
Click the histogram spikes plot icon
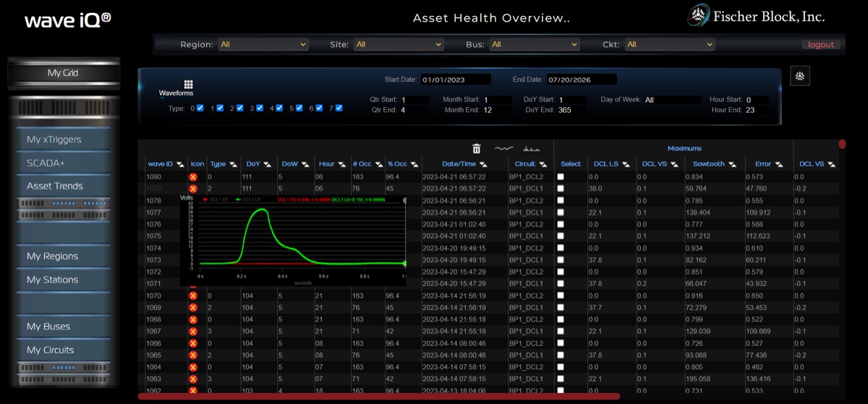coord(532,148)
